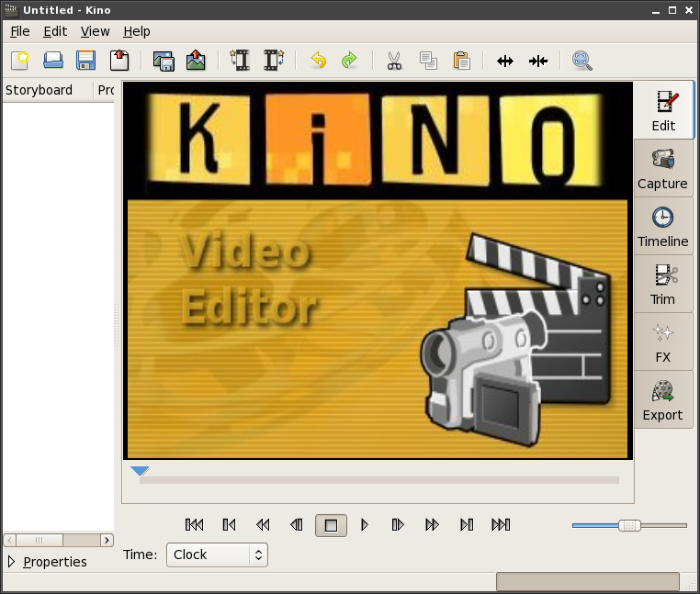Open the Time format Clock dropdown
700x594 pixels.
[217, 555]
